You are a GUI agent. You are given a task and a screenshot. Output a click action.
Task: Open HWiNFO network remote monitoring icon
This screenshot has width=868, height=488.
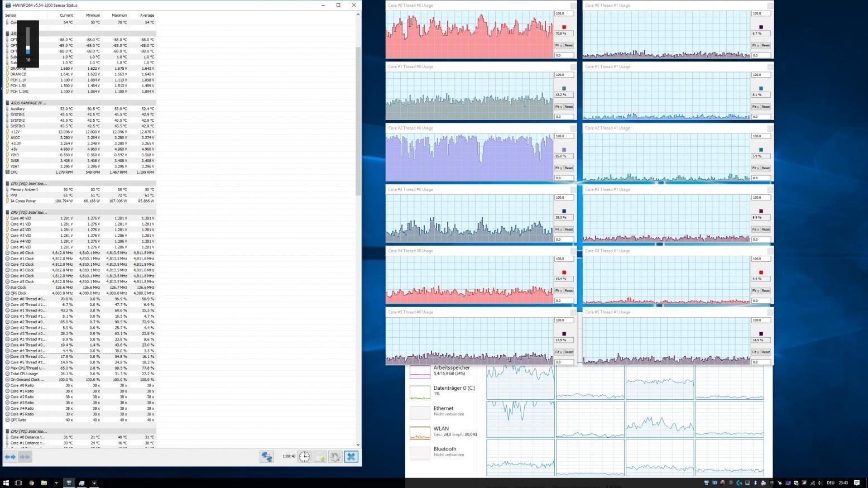coord(267,457)
